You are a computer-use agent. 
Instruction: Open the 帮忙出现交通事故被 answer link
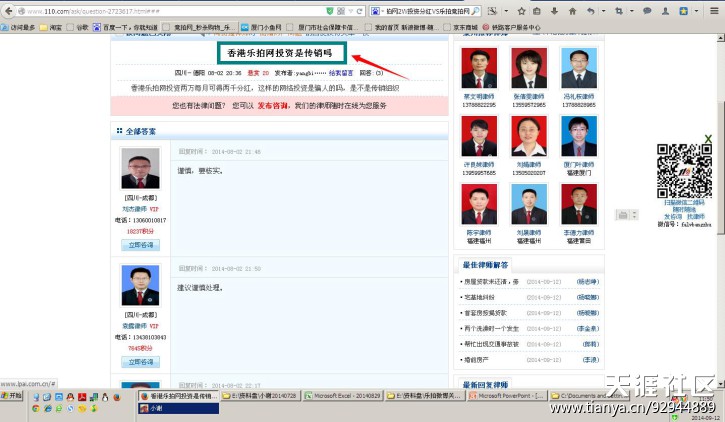491,344
